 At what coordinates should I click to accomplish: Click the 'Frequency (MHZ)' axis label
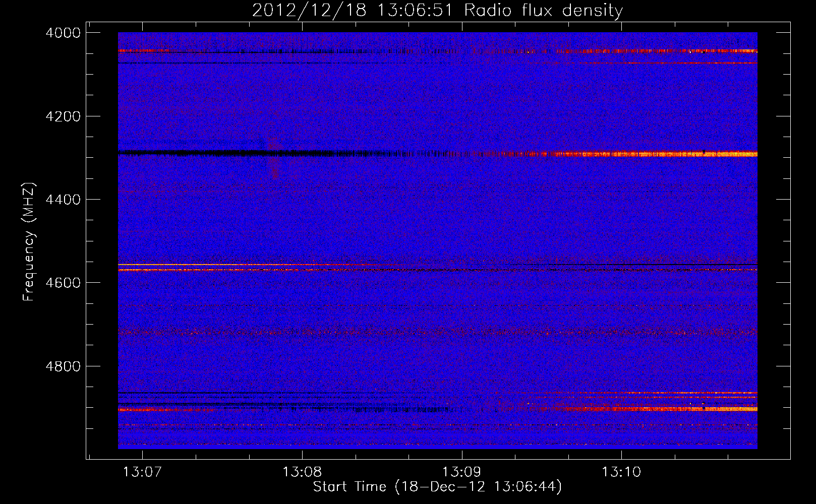click(29, 242)
